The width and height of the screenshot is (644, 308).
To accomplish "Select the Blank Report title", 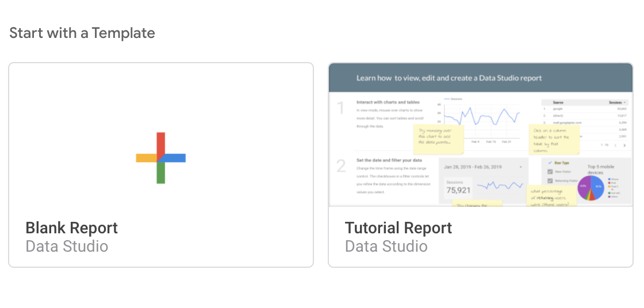I will [72, 228].
